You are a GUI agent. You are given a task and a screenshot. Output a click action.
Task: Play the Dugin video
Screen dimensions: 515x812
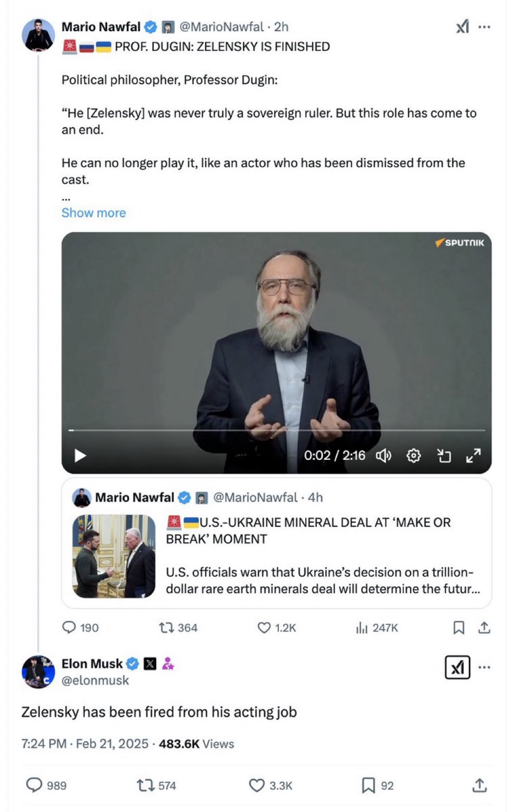(x=80, y=455)
